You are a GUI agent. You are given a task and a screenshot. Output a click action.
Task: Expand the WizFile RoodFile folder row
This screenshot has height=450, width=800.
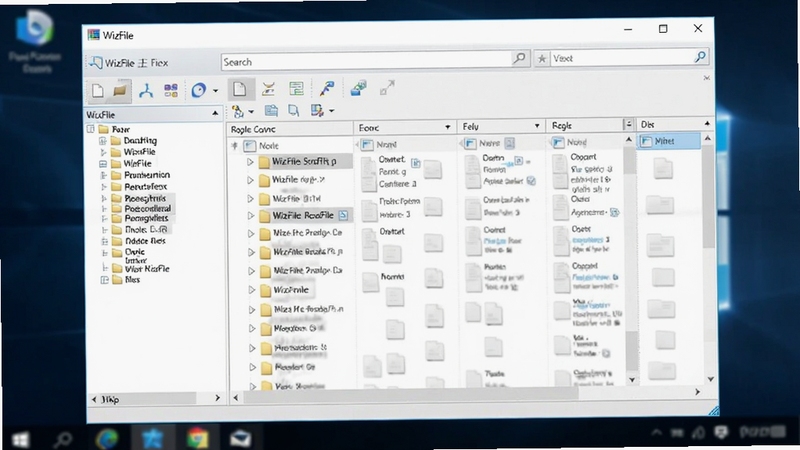tap(251, 216)
